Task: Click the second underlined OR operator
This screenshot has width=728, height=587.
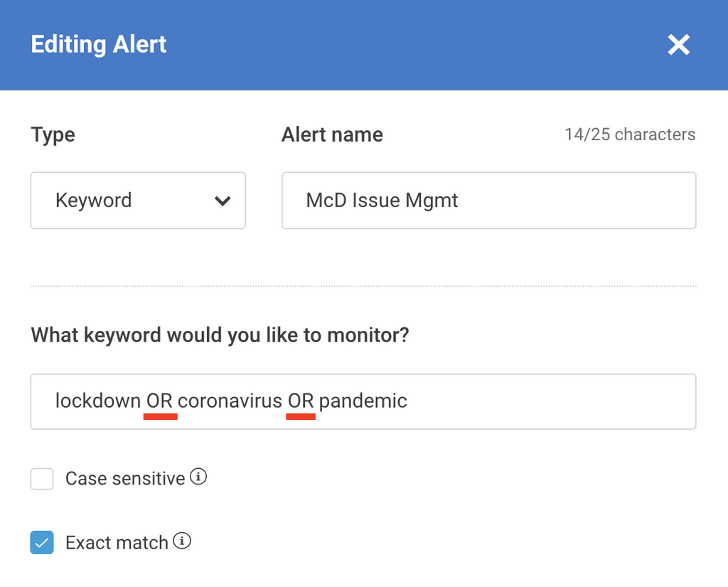Action: 301,401
